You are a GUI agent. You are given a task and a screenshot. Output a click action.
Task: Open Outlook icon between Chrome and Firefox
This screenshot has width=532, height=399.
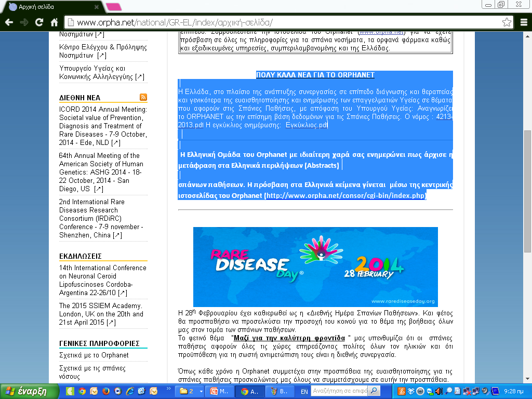94,391
